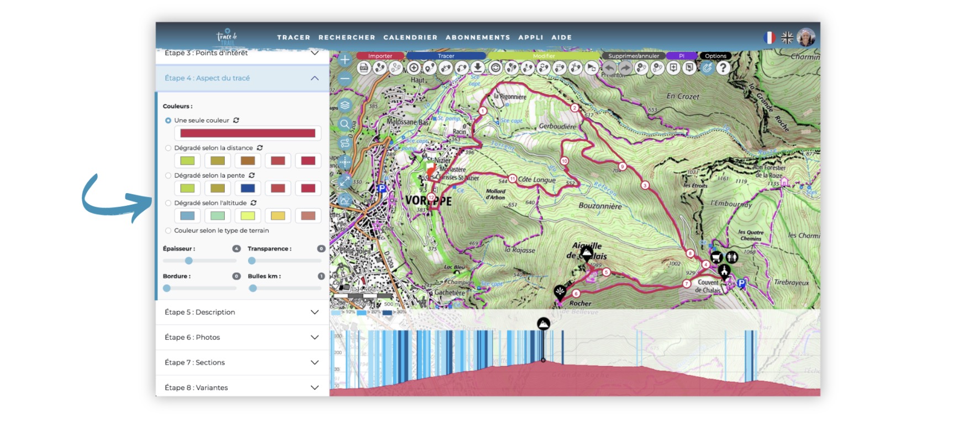
Task: Toggle fullscreen map view
Action: 345,181
